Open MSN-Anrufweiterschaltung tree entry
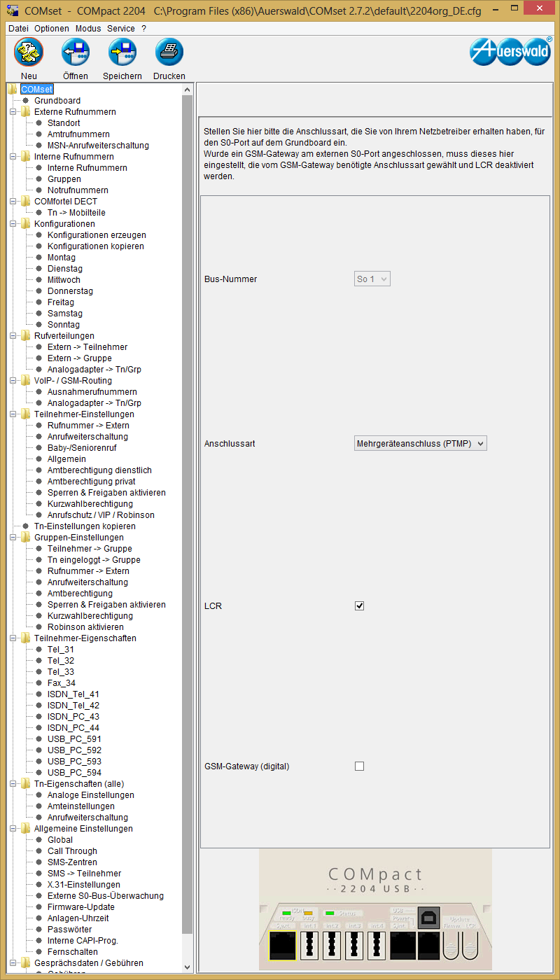 click(x=98, y=146)
